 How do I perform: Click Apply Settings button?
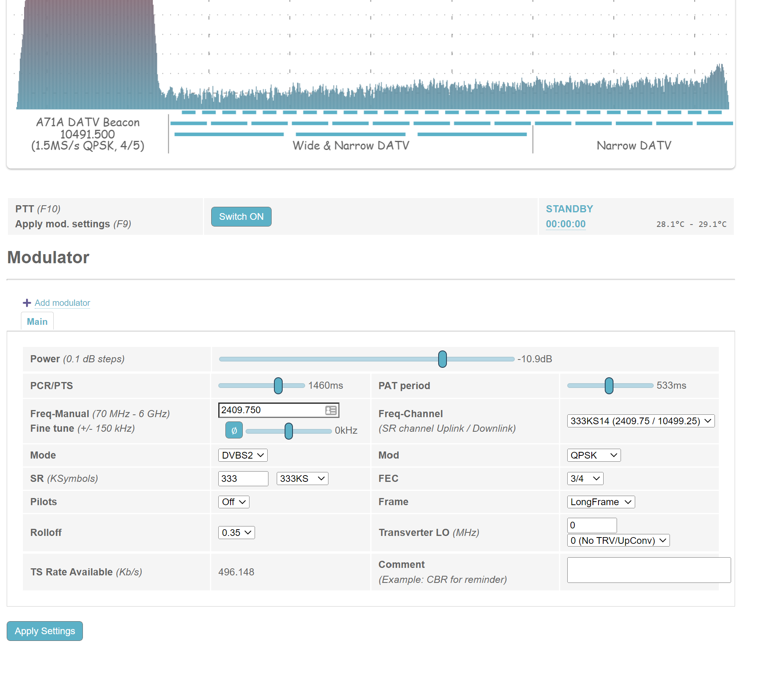[x=45, y=631]
